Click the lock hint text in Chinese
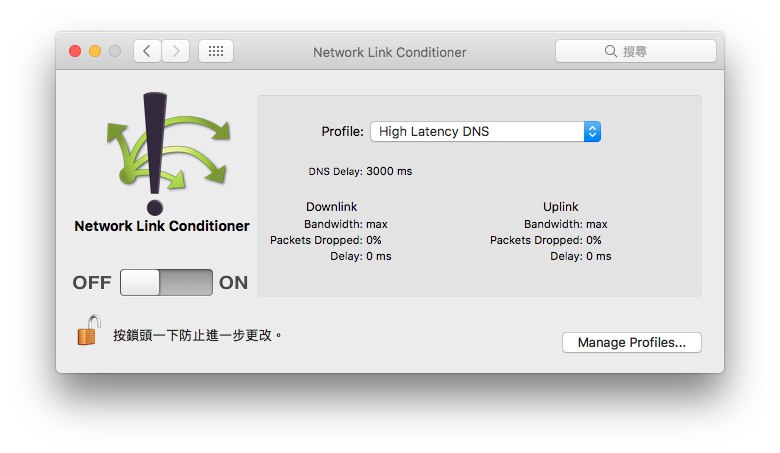The image size is (780, 453). pos(197,335)
